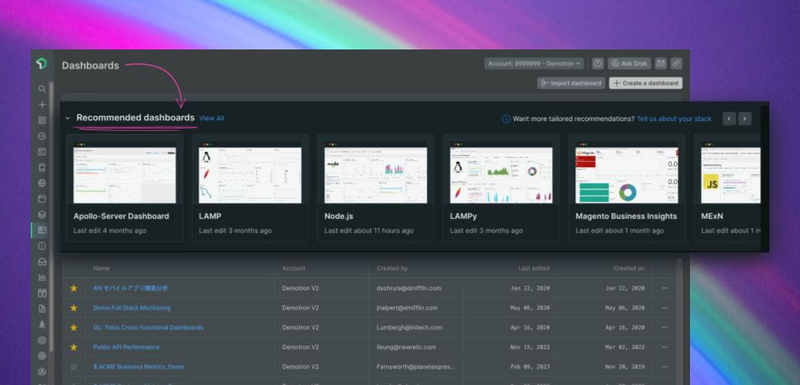800x385 pixels.
Task: Click the mail envelope icon in header
Action: 661,64
